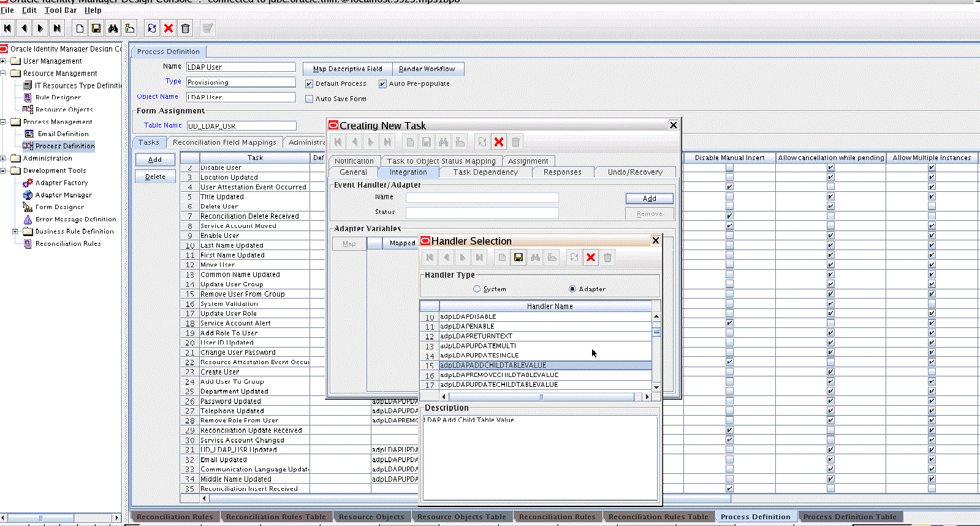Select System handler type radio
The height and width of the screenshot is (526, 980).
(477, 289)
